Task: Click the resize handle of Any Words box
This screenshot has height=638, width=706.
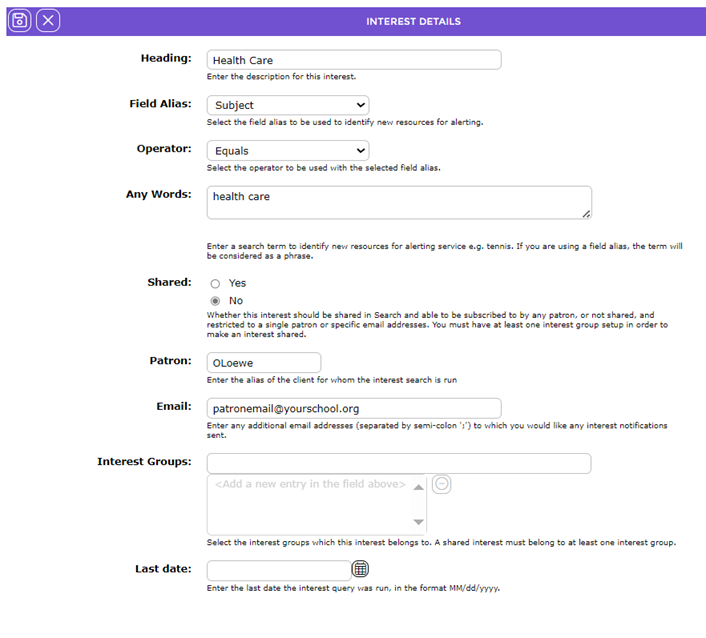Action: click(586, 214)
